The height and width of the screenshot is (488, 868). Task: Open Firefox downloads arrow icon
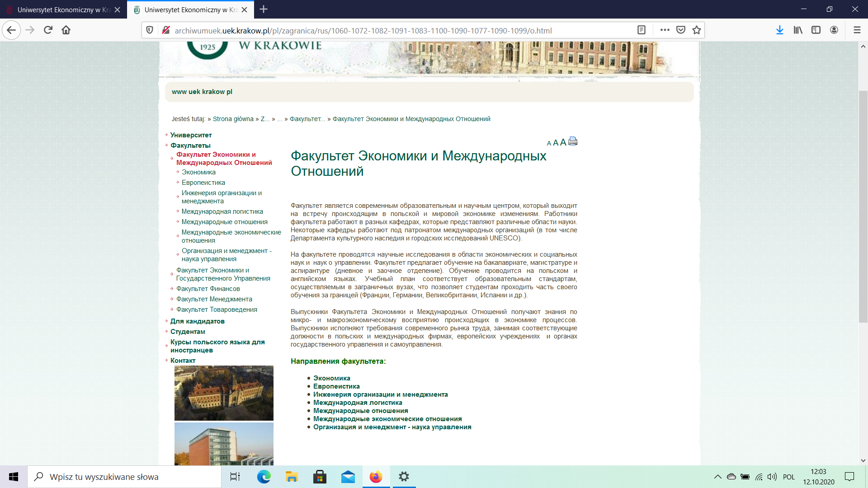[x=779, y=30]
